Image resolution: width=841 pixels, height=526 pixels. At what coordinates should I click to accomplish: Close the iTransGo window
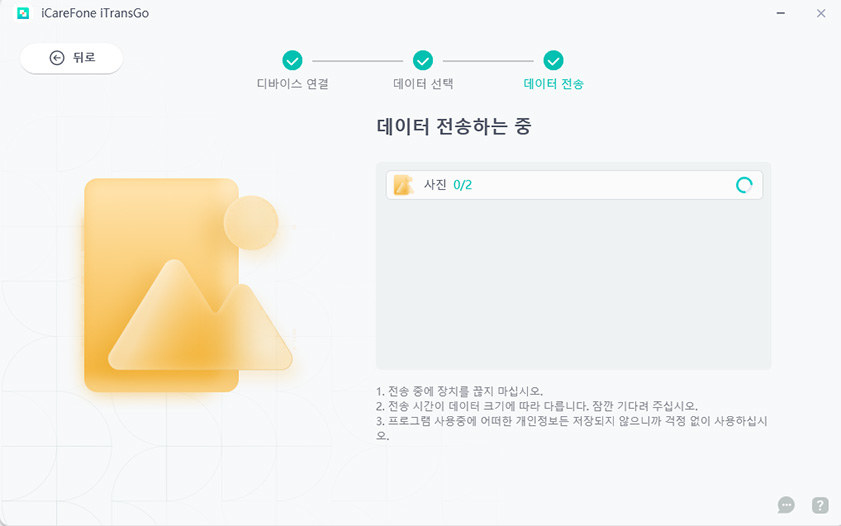point(820,13)
